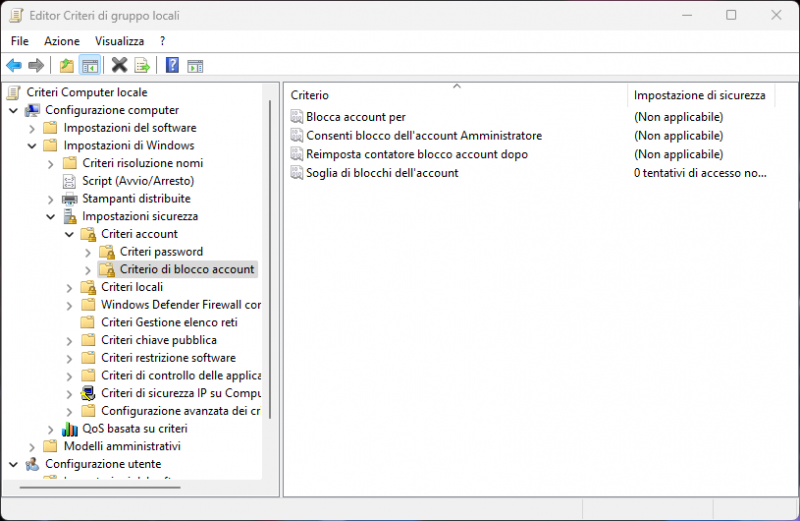This screenshot has width=800, height=521.
Task: Click the Soglia di blocchi dell'account icon
Action: (296, 172)
